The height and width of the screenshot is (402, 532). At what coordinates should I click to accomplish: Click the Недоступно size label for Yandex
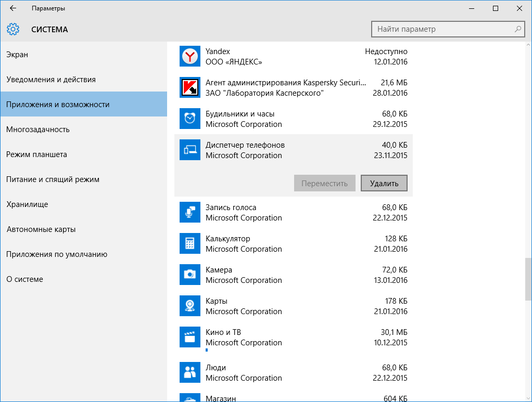pyautogui.click(x=386, y=51)
